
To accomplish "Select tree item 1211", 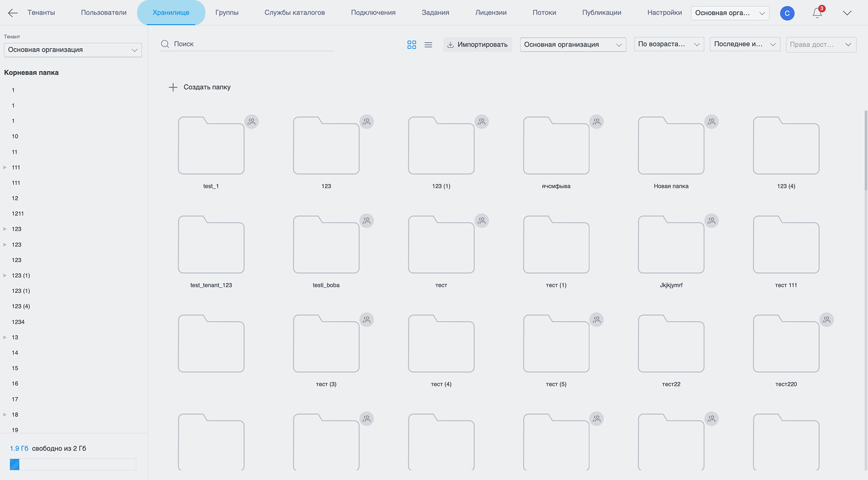I will pyautogui.click(x=18, y=214).
